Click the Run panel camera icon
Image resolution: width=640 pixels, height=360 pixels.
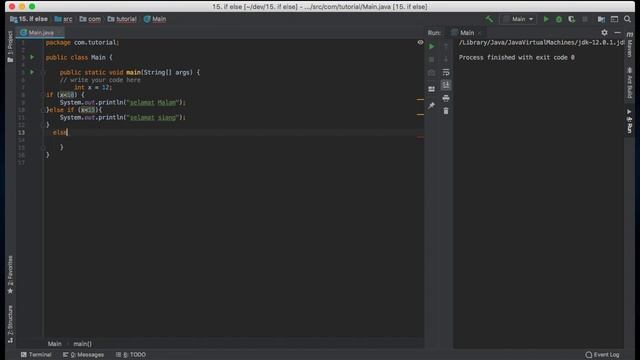(x=431, y=73)
